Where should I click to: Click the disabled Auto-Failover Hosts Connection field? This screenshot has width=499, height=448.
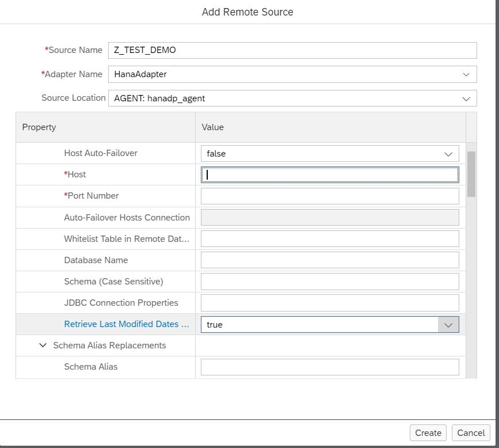point(330,218)
